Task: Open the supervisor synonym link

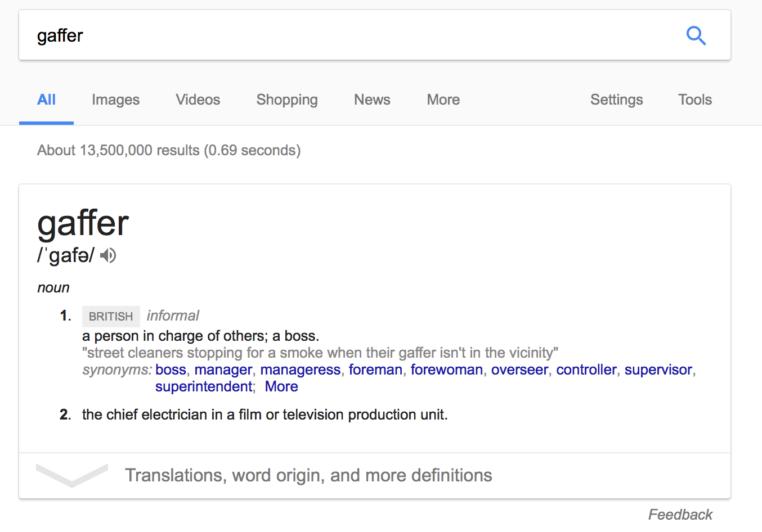Action: coord(658,369)
